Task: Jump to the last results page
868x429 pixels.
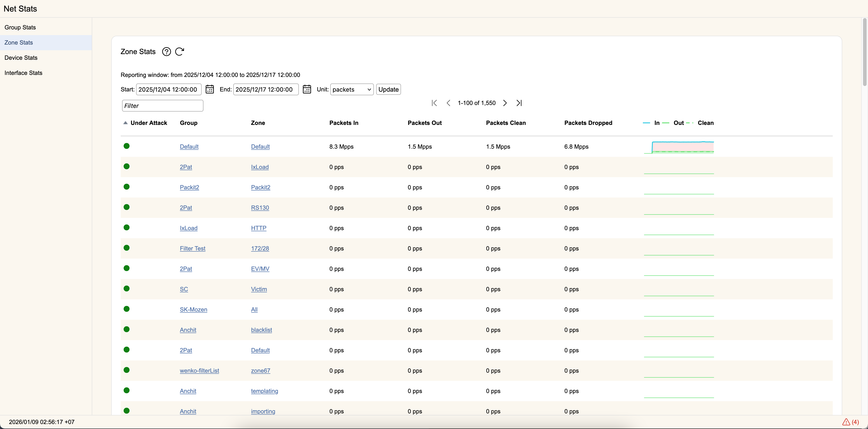Action: (x=519, y=103)
